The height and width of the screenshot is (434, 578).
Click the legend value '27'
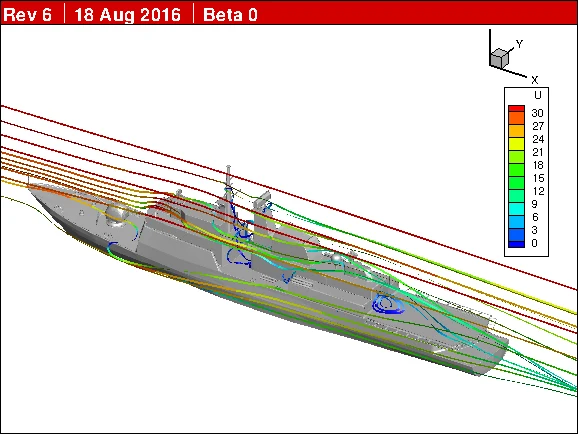(x=538, y=126)
